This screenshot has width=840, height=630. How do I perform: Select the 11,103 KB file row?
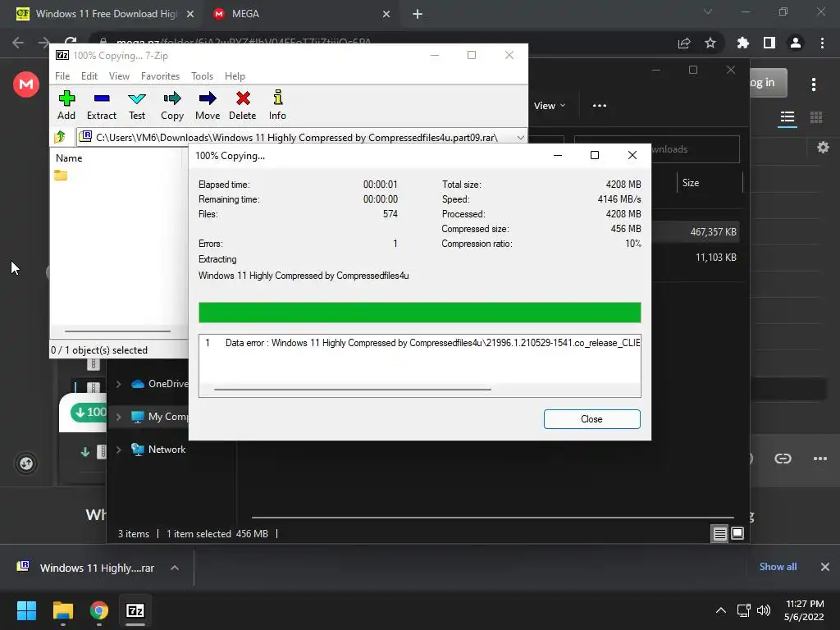(x=696, y=258)
